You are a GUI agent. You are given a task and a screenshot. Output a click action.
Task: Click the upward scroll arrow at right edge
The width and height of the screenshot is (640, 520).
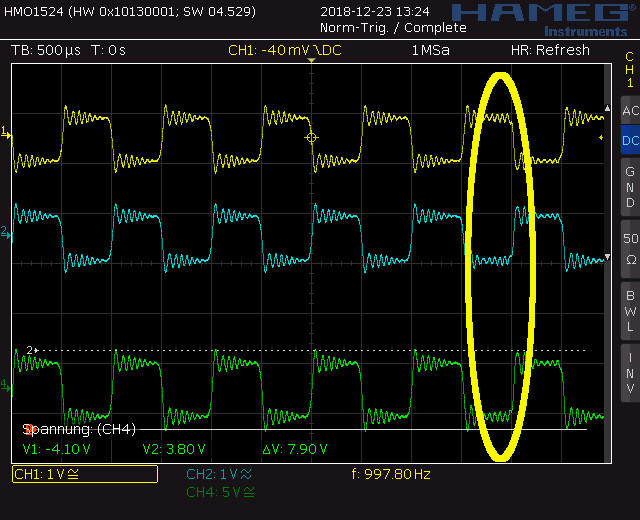(x=607, y=109)
